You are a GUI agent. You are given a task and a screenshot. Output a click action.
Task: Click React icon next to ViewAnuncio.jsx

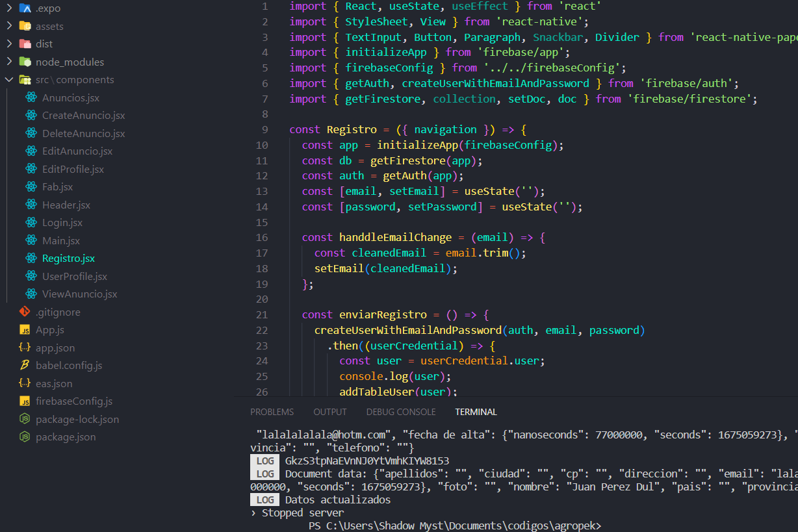click(x=31, y=294)
